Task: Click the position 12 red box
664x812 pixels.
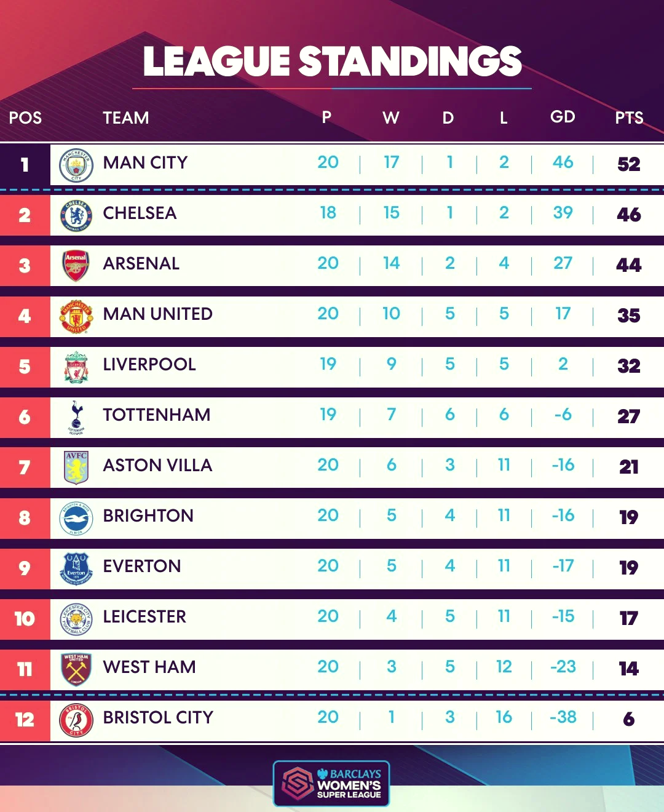Action: point(25,720)
